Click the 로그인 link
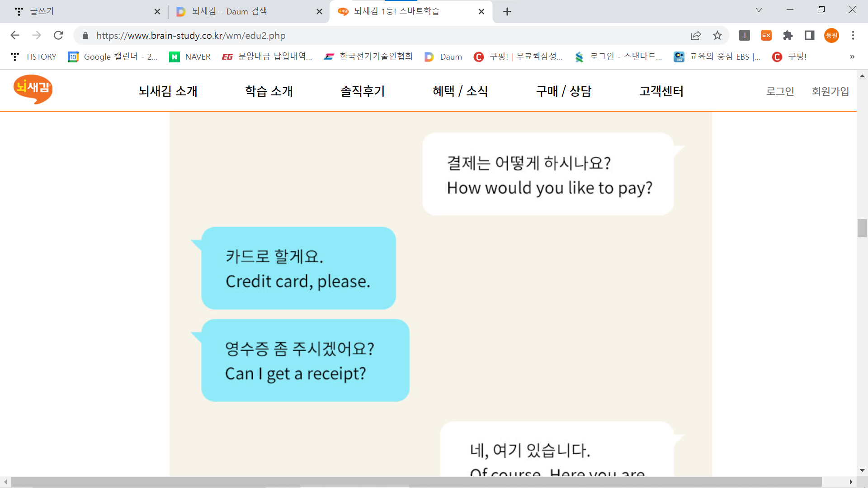 coord(780,91)
